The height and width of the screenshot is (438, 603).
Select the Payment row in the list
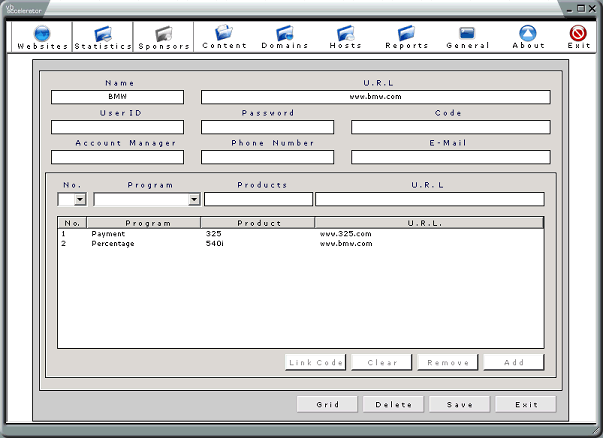click(301, 234)
